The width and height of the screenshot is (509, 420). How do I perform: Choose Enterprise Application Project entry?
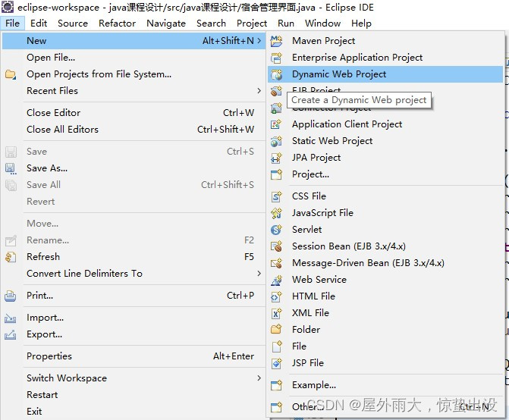tap(385, 58)
